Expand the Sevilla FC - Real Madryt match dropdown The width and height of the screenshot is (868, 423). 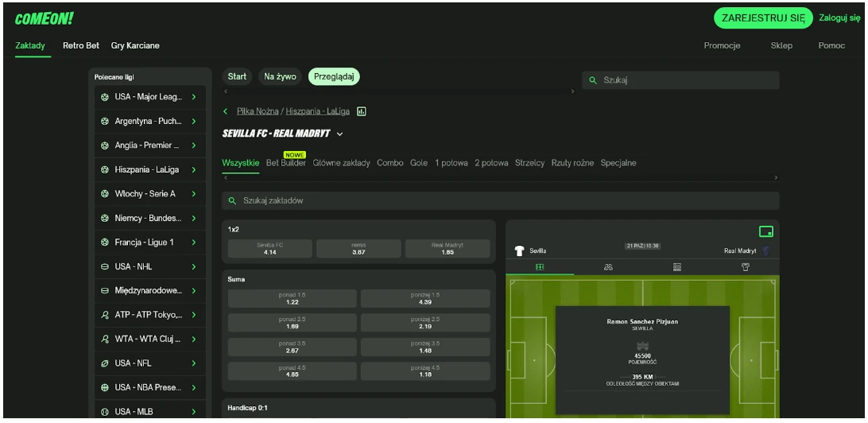(340, 134)
